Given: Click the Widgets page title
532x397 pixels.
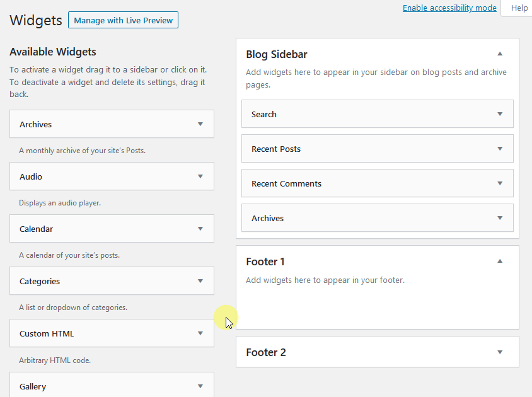Looking at the screenshot, I should pyautogui.click(x=35, y=20).
